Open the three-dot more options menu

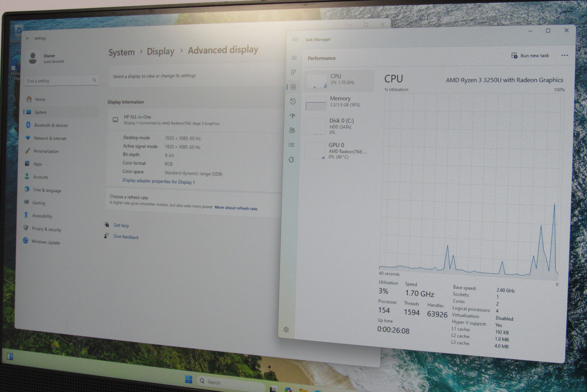point(564,55)
